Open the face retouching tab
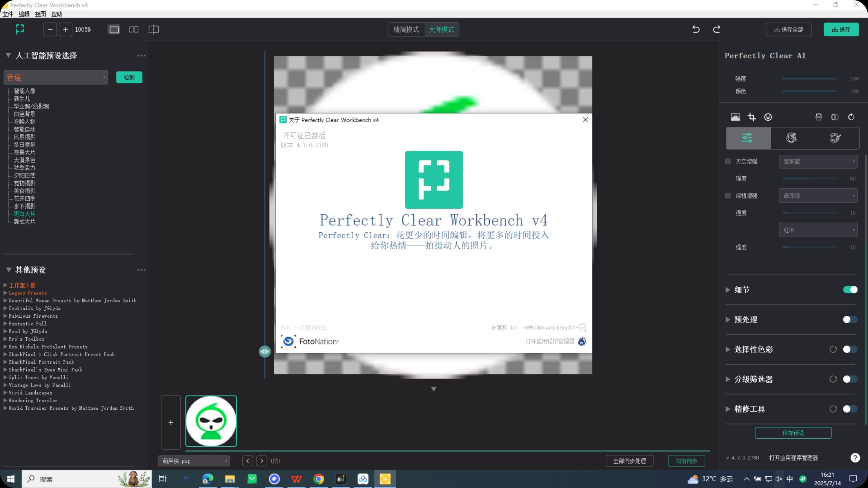 click(792, 138)
